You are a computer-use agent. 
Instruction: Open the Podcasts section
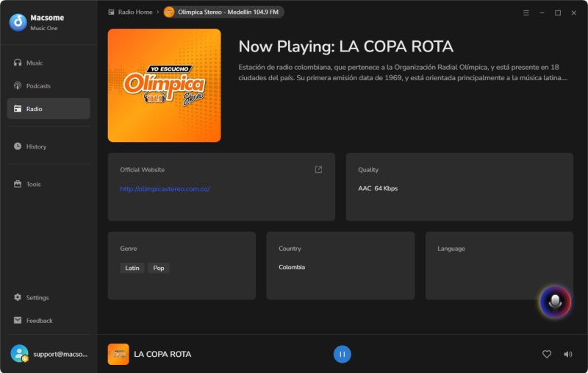pos(49,85)
